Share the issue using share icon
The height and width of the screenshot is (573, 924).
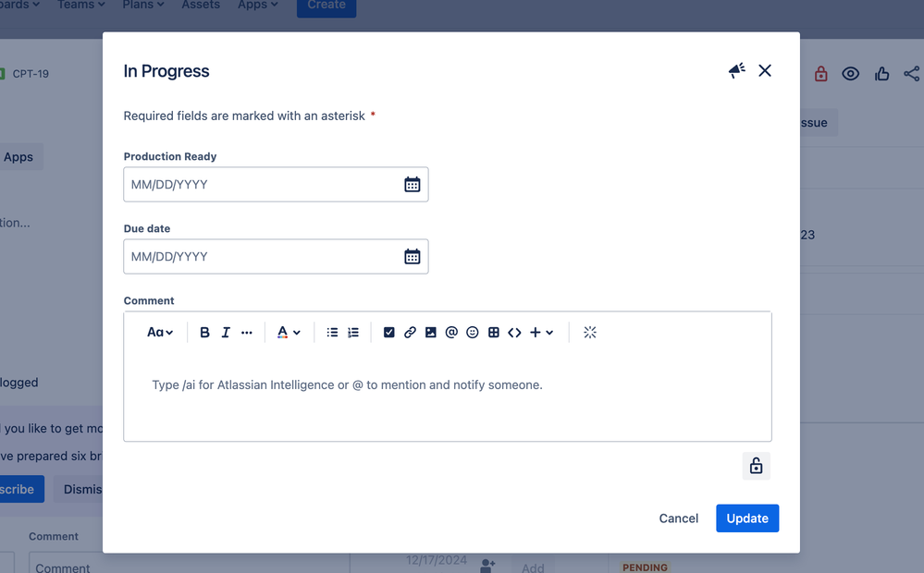click(x=912, y=74)
